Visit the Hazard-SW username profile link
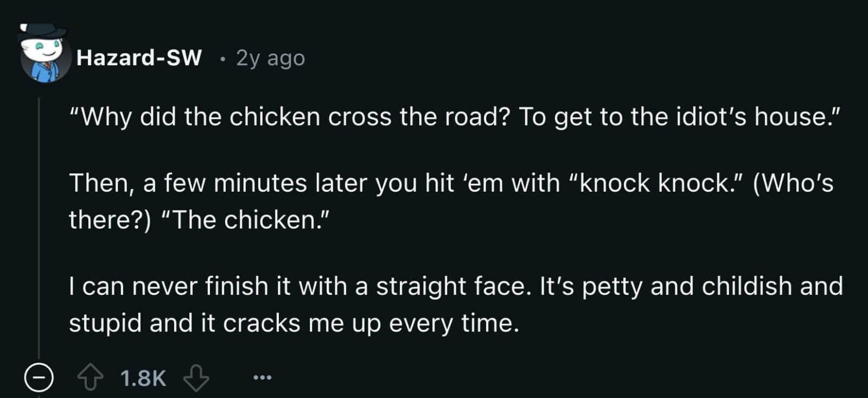 pyautogui.click(x=139, y=58)
